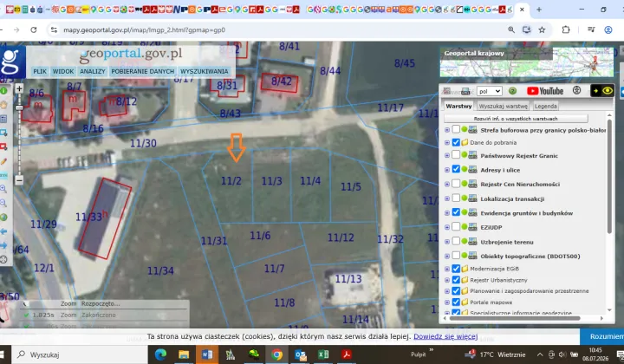
Task: Toggle the yellow eye high-contrast icon
Action: pyautogui.click(x=608, y=91)
